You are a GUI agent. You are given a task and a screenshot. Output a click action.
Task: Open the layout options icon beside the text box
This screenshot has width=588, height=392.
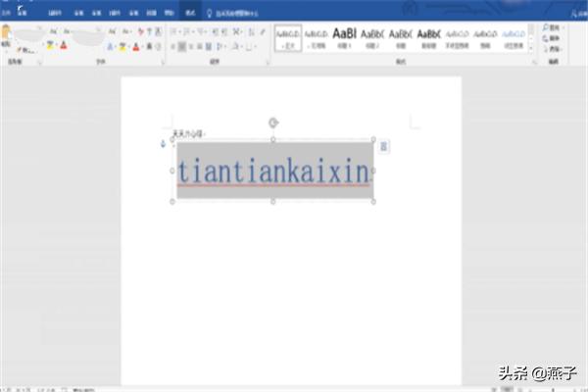pyautogui.click(x=384, y=146)
